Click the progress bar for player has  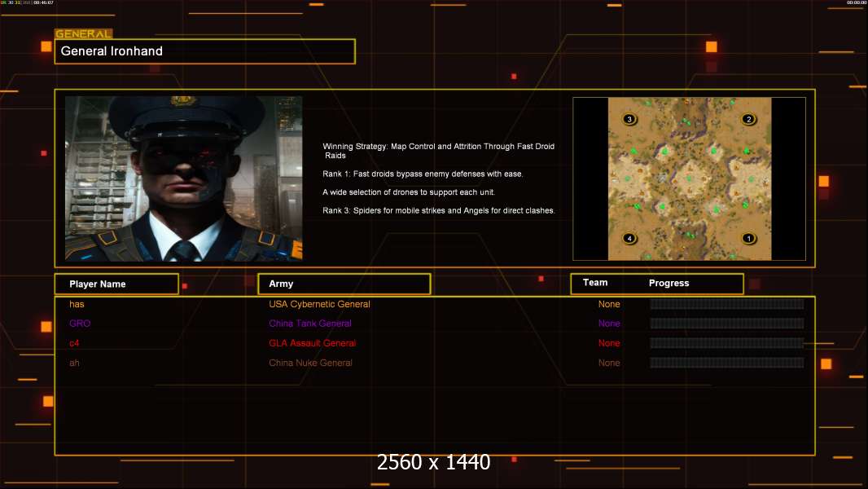(x=727, y=304)
